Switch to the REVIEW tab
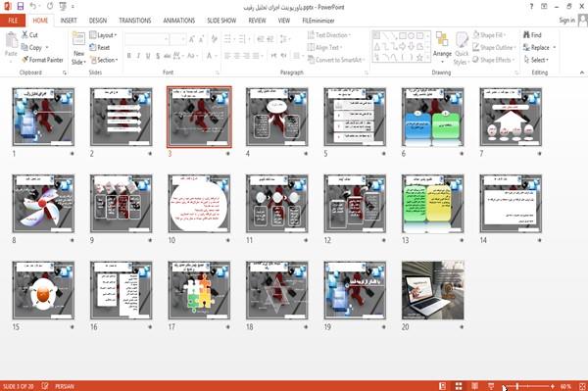This screenshot has height=391, width=588. 257,21
